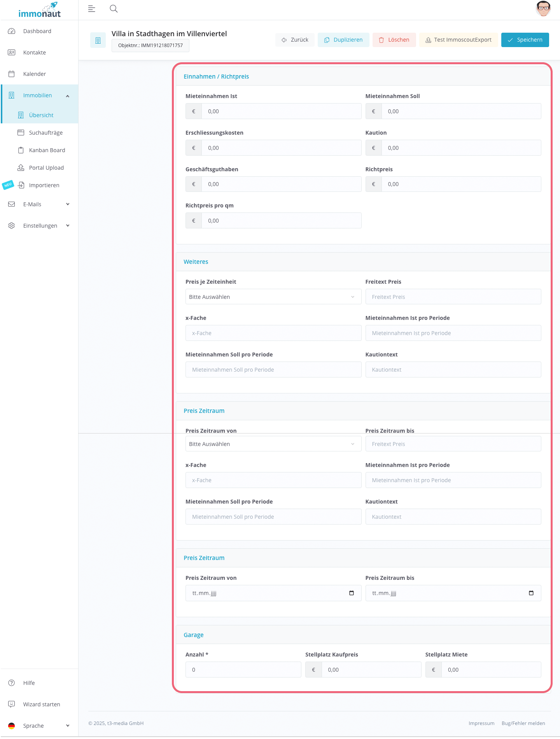Click the immonaut logo
The width and height of the screenshot is (560, 739).
(x=39, y=11)
